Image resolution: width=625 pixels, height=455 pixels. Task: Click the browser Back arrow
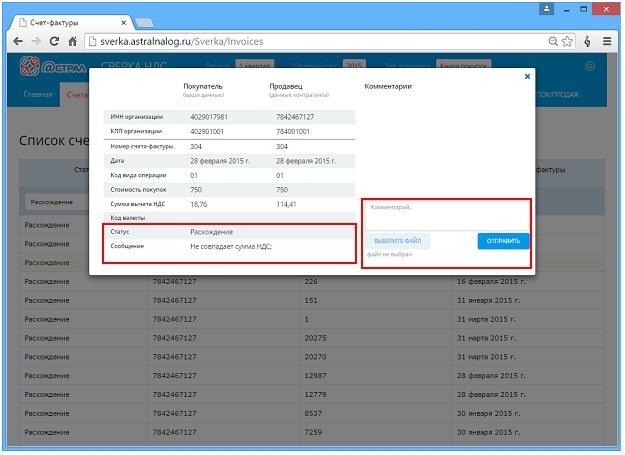[16, 41]
